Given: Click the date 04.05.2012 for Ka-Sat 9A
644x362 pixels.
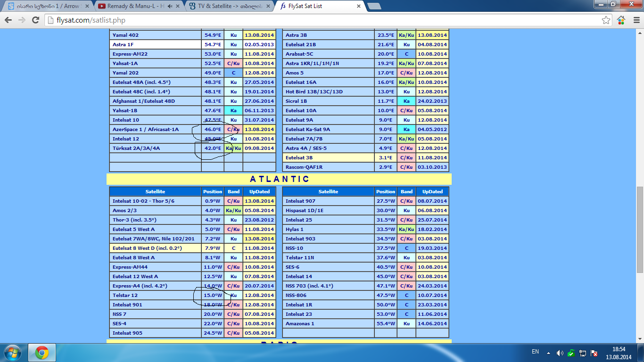Looking at the screenshot, I should click(432, 129).
